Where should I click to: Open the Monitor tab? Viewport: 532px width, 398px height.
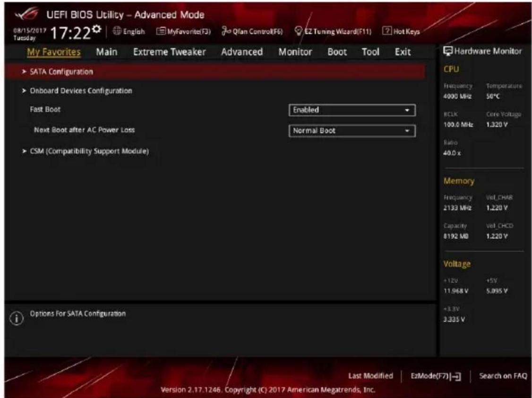295,52
